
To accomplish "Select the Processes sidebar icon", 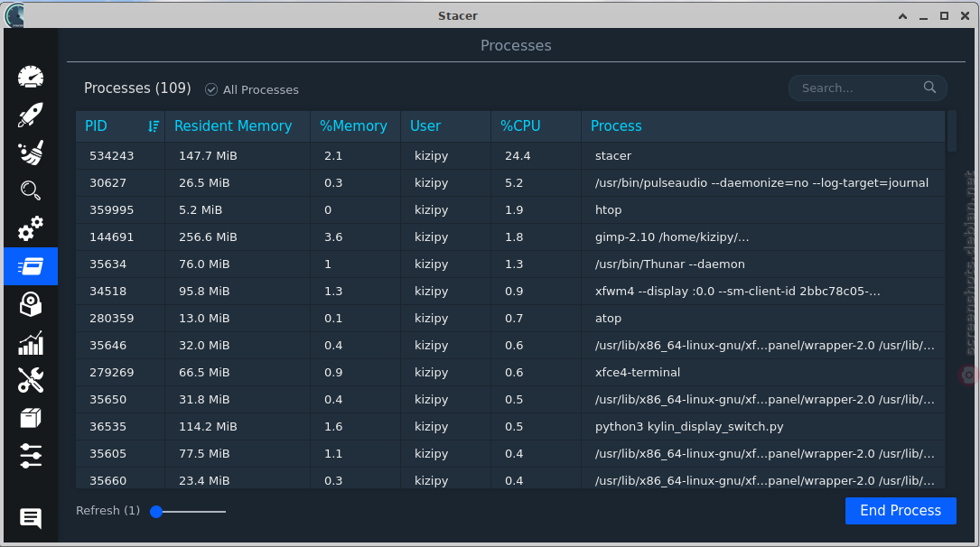I will click(31, 266).
